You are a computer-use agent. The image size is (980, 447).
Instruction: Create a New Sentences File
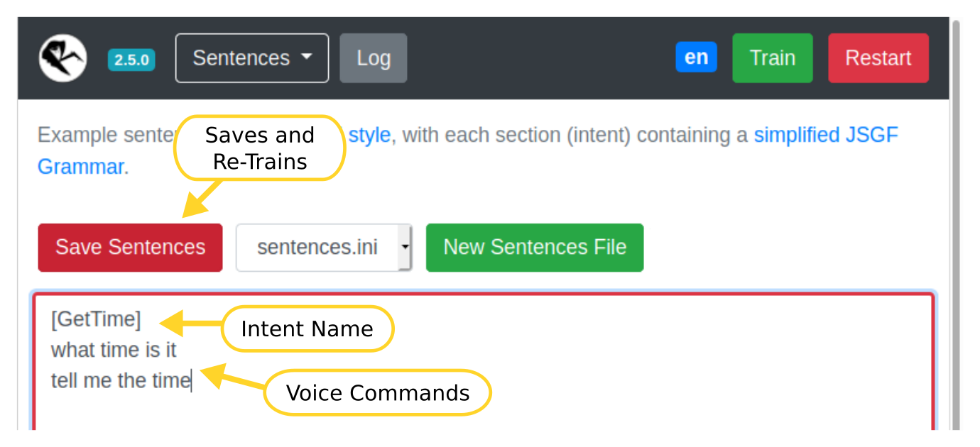tap(534, 247)
